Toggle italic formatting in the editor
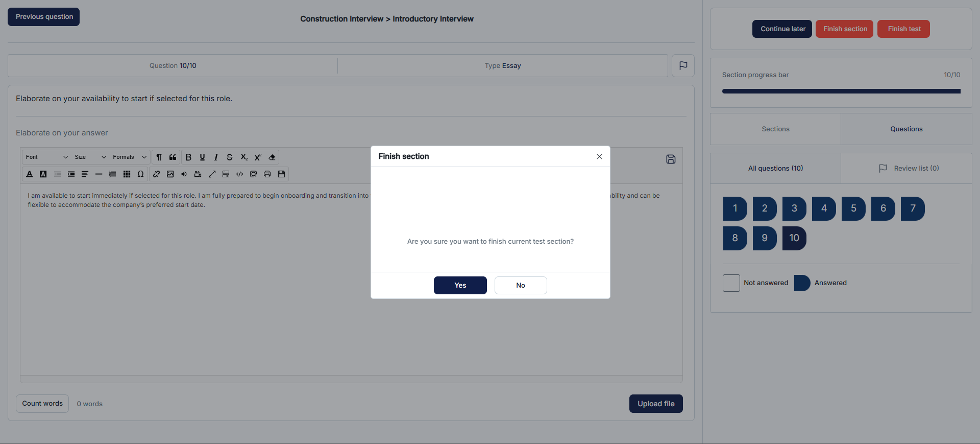This screenshot has height=444, width=980. click(x=216, y=157)
